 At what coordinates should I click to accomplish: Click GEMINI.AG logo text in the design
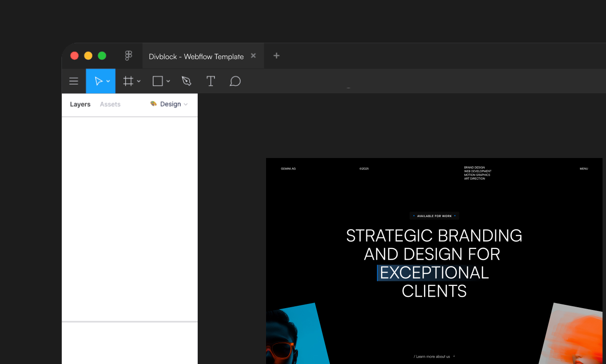pyautogui.click(x=288, y=169)
